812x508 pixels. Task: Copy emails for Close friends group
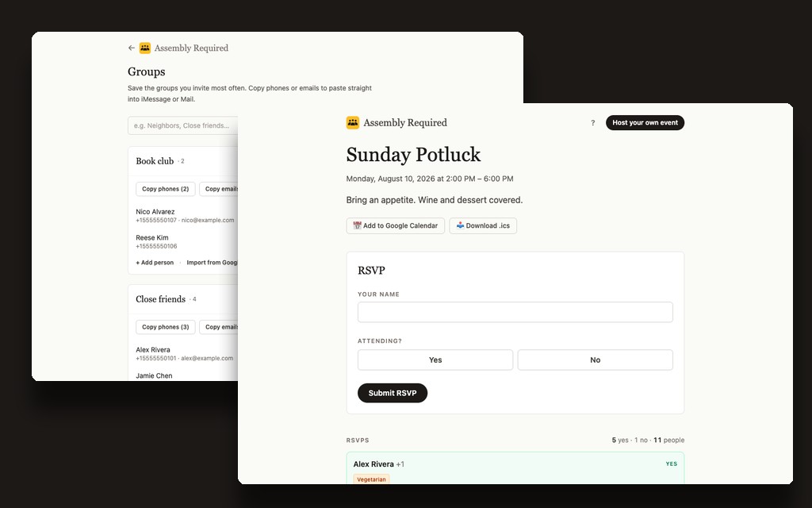[219, 327]
